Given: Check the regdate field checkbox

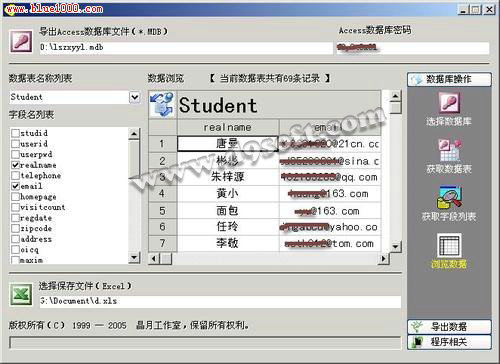Looking at the screenshot, I should (15, 218).
